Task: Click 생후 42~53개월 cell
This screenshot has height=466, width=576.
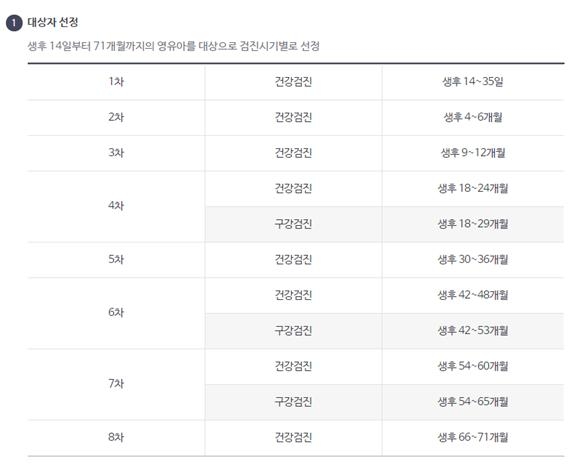Action: (x=473, y=330)
